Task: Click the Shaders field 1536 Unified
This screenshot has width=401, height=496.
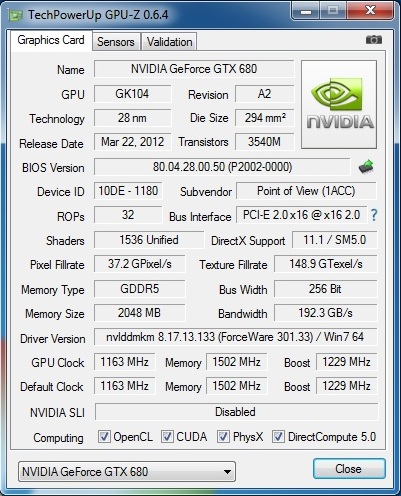Action: (149, 240)
